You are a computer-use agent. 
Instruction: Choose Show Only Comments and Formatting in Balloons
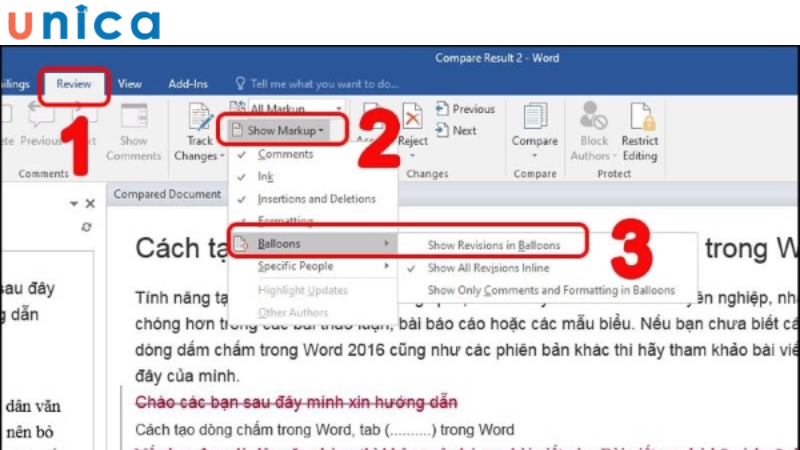pyautogui.click(x=551, y=290)
